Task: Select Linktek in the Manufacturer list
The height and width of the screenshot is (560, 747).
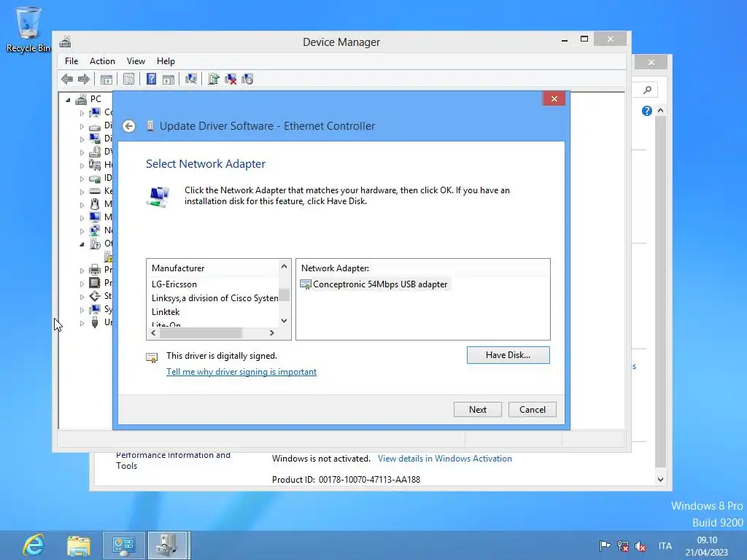Action: click(x=166, y=312)
